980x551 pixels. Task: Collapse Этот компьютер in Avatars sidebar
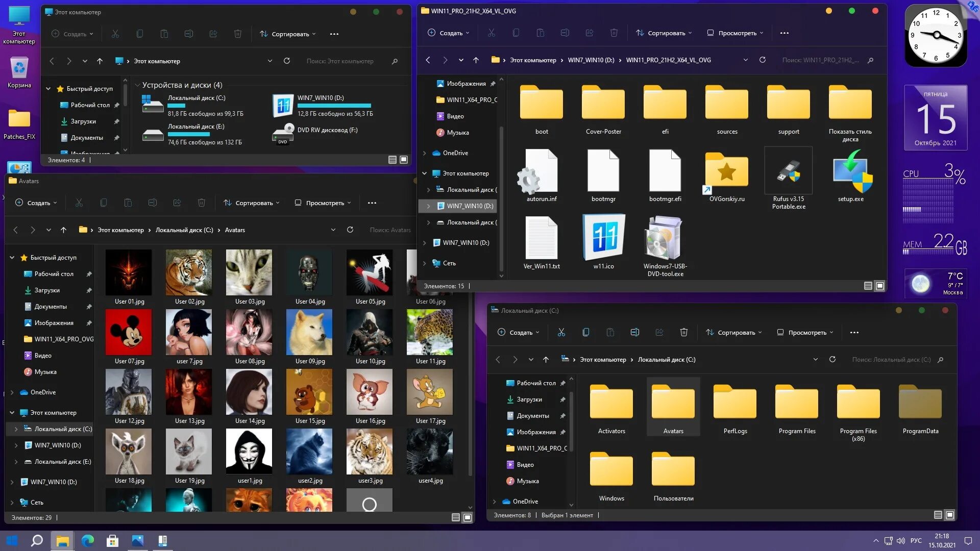pyautogui.click(x=12, y=413)
